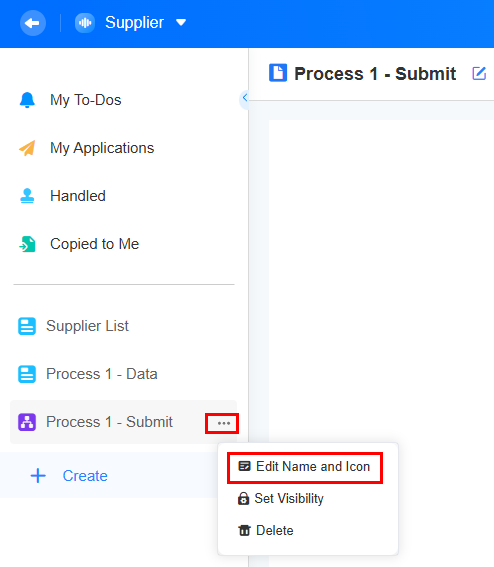This screenshot has width=494, height=567.
Task: Click the Copied to Me document icon
Action: pos(27,244)
